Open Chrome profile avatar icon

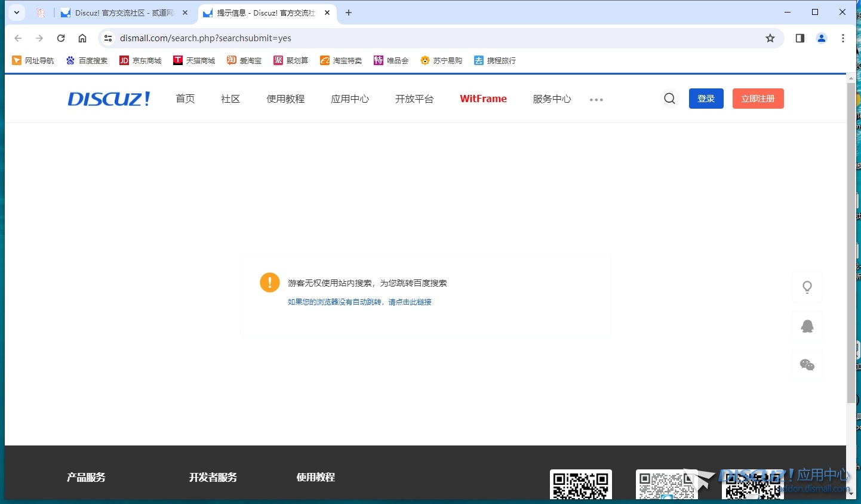tap(822, 38)
